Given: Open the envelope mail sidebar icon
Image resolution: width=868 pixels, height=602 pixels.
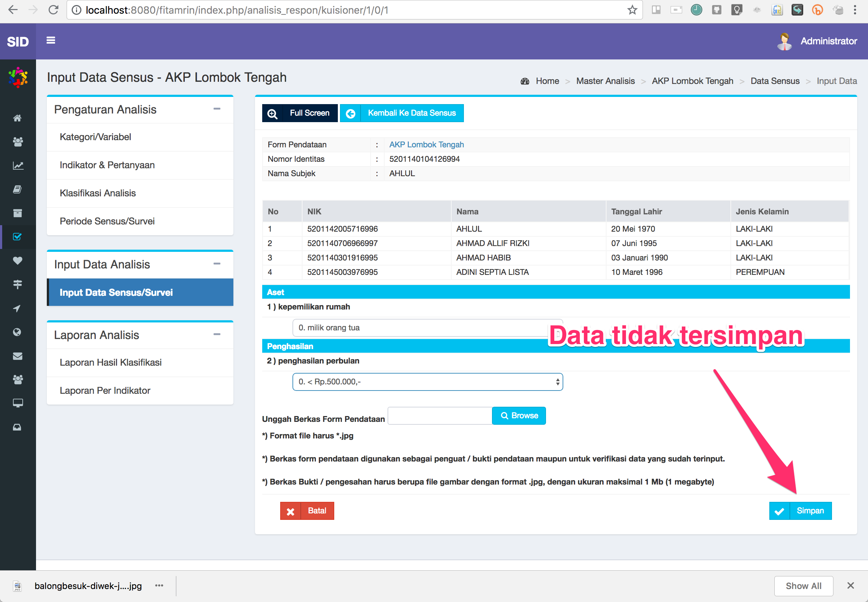Looking at the screenshot, I should (17, 356).
